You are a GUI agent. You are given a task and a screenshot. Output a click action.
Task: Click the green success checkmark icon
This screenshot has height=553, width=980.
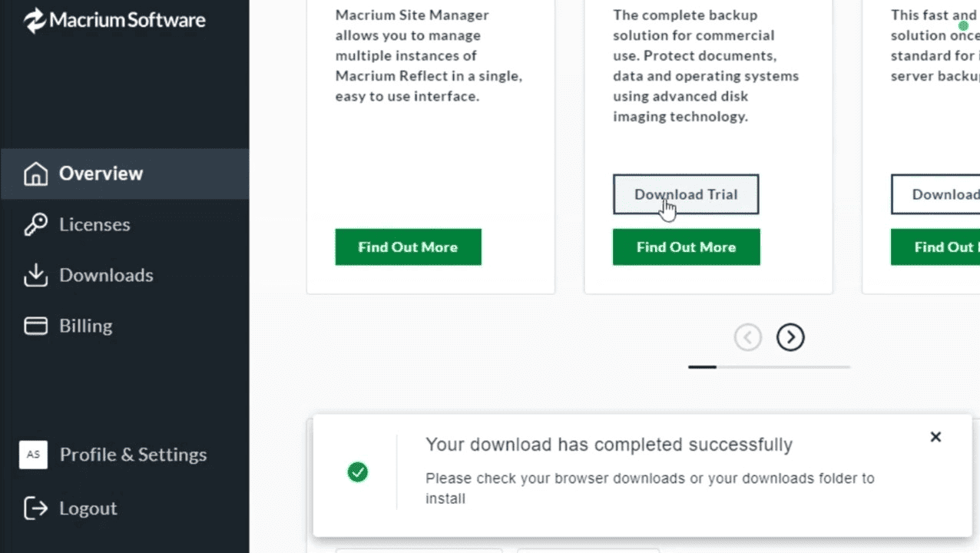pos(357,472)
